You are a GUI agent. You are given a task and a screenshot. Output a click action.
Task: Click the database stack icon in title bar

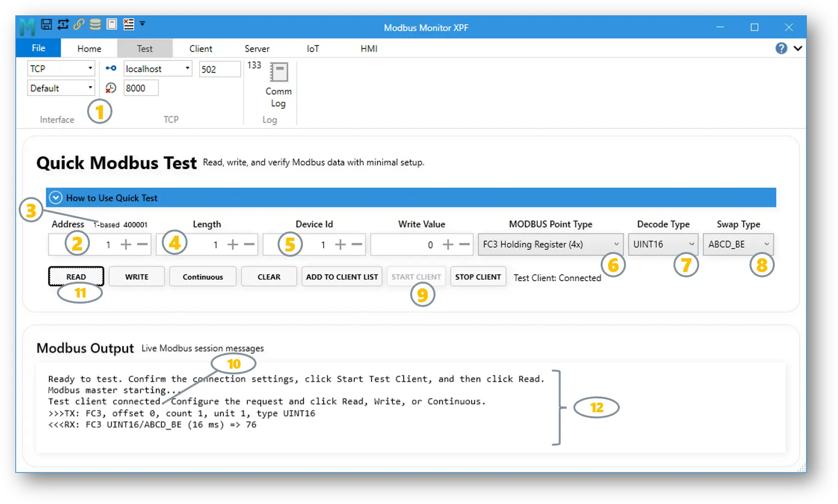coord(95,24)
